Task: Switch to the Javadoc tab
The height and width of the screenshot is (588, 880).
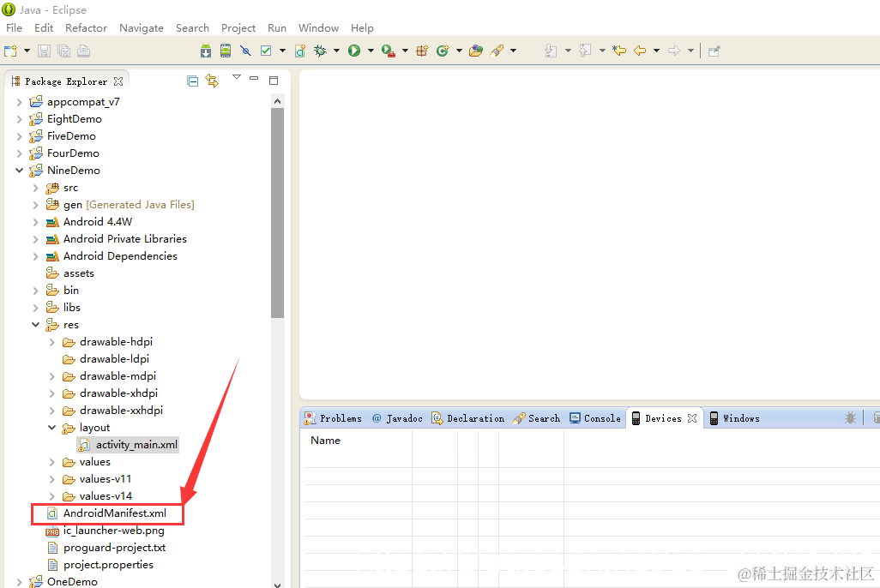Action: (397, 418)
